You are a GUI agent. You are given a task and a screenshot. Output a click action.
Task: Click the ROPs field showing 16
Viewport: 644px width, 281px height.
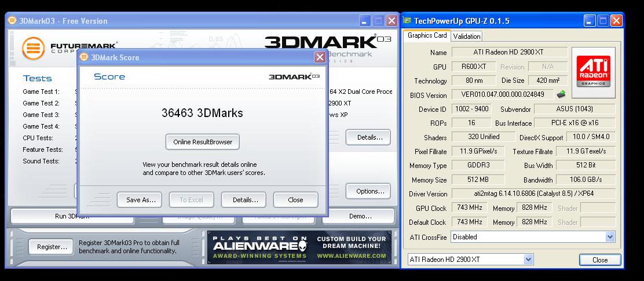tap(471, 123)
